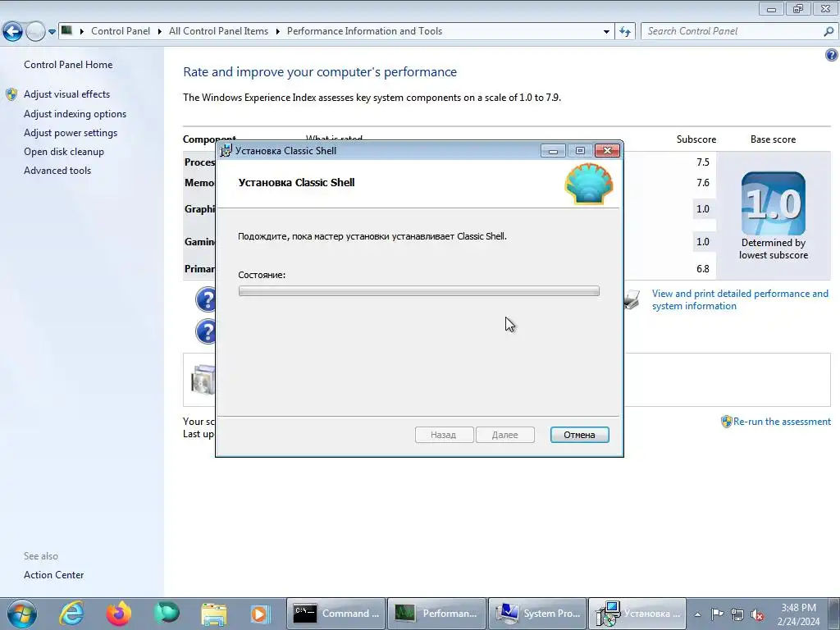The image size is (840, 630).
Task: Click Action Center flag tray icon
Action: 717,614
